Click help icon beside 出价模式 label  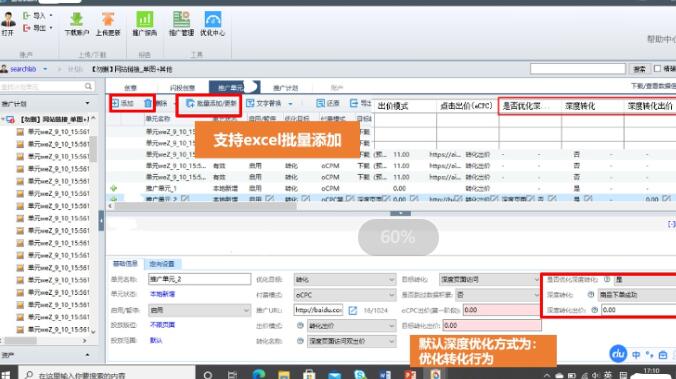300,326
